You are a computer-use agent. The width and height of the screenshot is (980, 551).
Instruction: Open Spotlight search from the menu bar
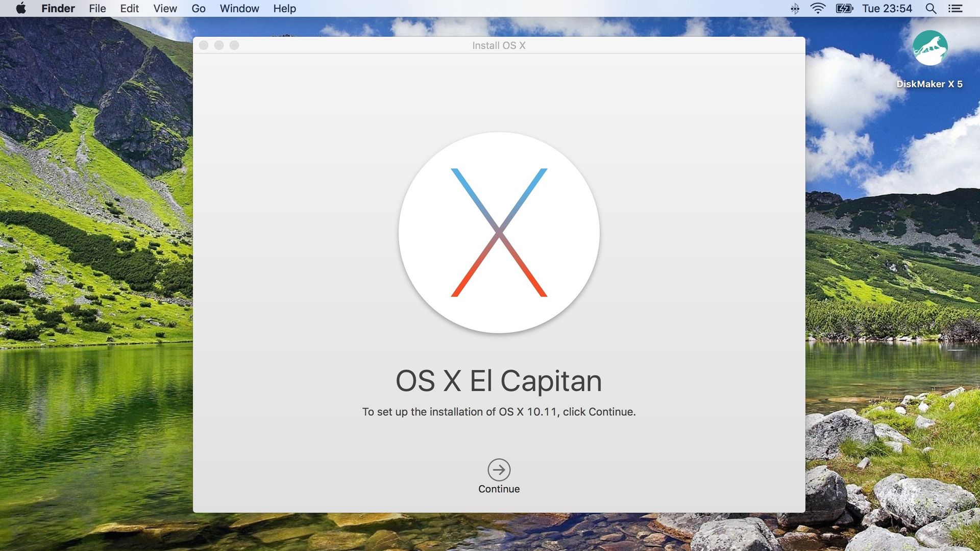[930, 8]
